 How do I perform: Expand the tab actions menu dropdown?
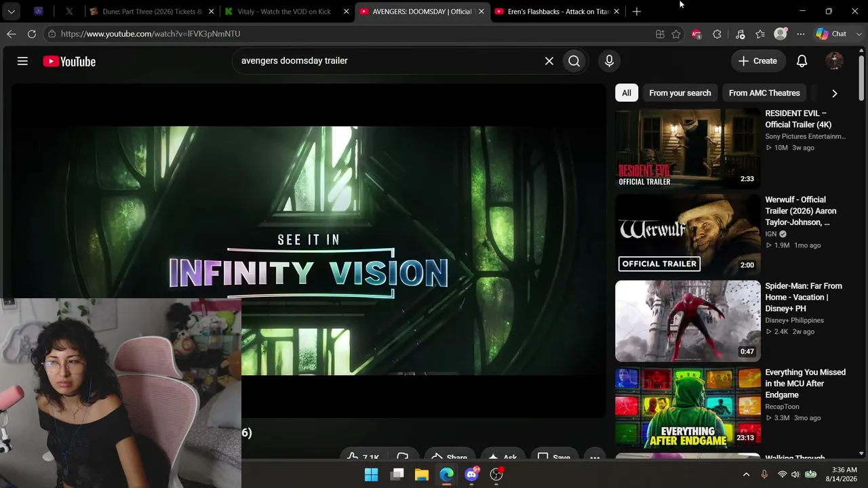(12, 12)
